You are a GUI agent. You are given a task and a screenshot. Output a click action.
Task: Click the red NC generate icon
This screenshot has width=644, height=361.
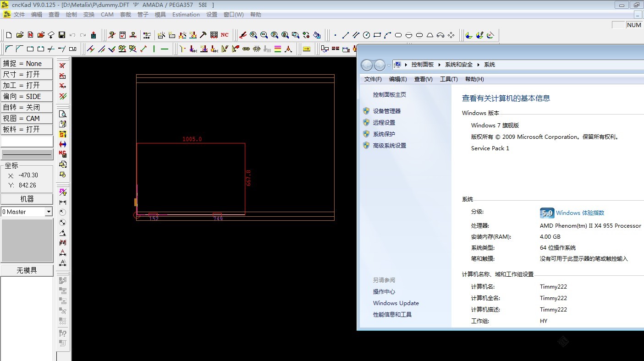pyautogui.click(x=225, y=35)
